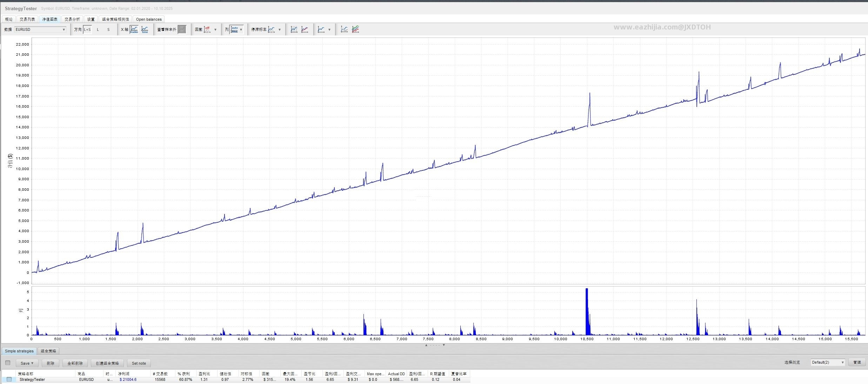The height and width of the screenshot is (384, 868).
Task: Switch to the 净值图表 equity chart tab
Action: coord(50,19)
